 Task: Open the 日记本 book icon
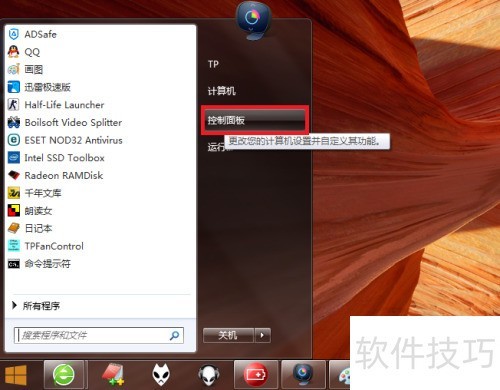tap(14, 228)
